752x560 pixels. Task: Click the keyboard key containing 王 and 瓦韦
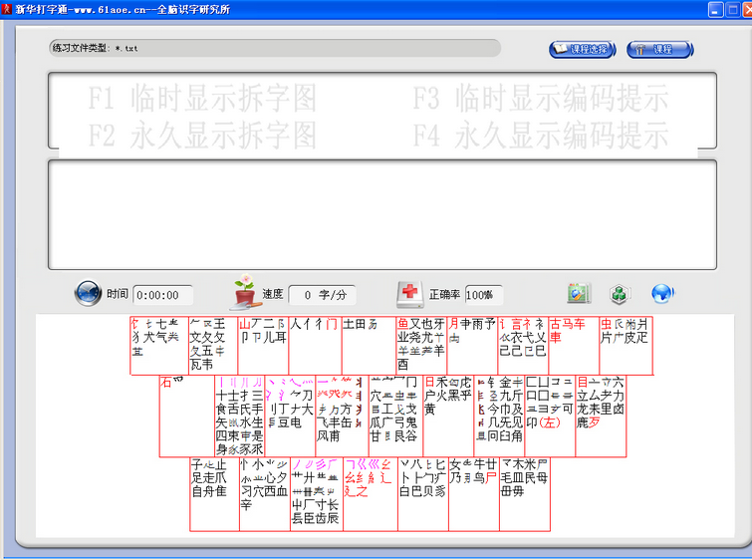213,346
